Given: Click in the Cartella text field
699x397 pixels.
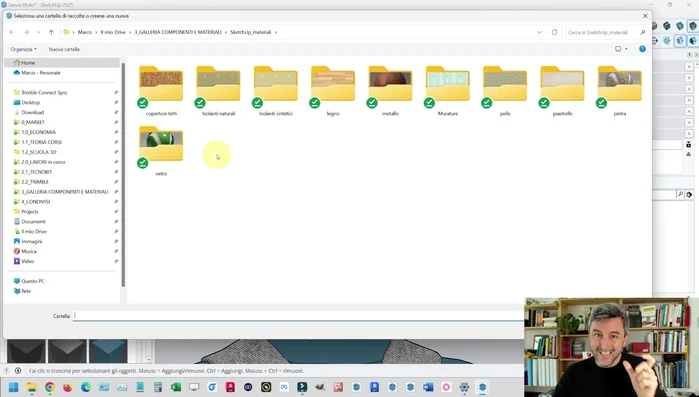Looking at the screenshot, I should click(x=299, y=316).
